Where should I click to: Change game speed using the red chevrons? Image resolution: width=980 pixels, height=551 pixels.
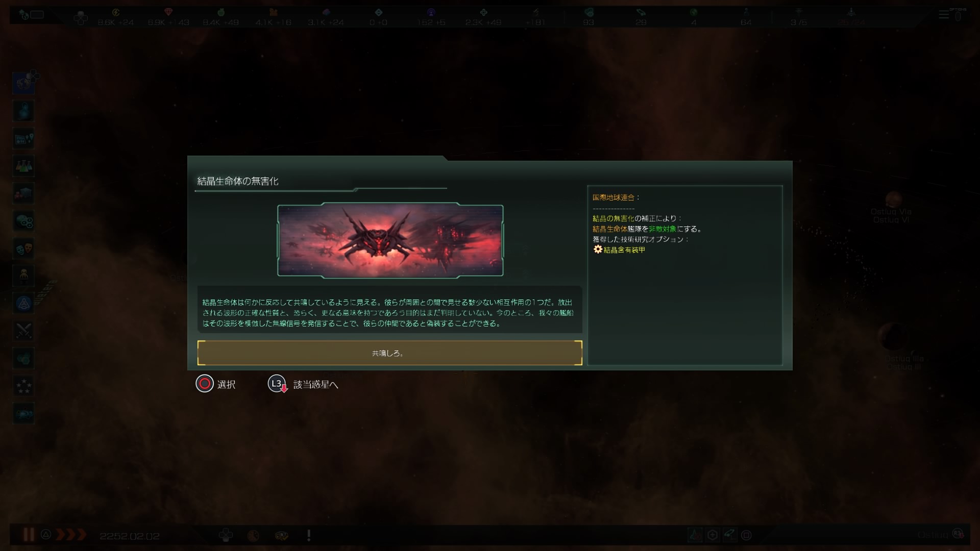[70, 535]
